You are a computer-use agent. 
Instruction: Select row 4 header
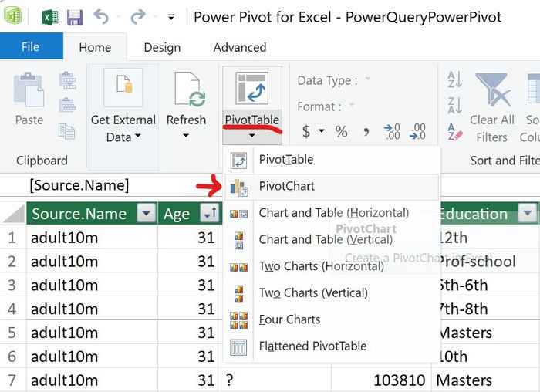click(x=12, y=309)
